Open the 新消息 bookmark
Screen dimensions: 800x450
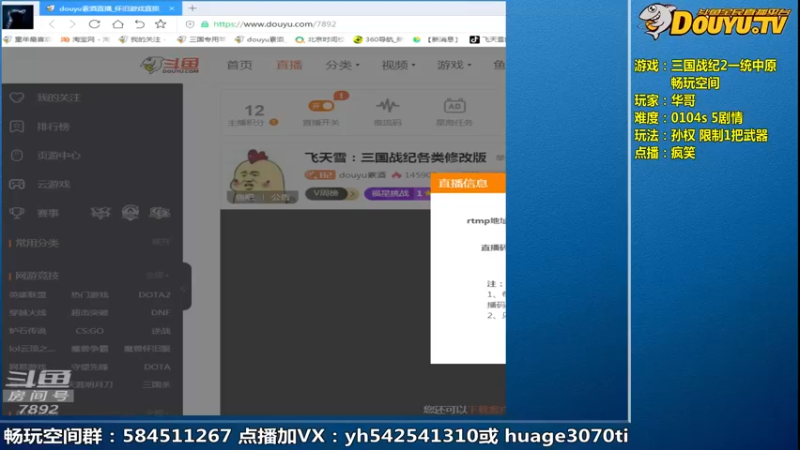point(437,39)
